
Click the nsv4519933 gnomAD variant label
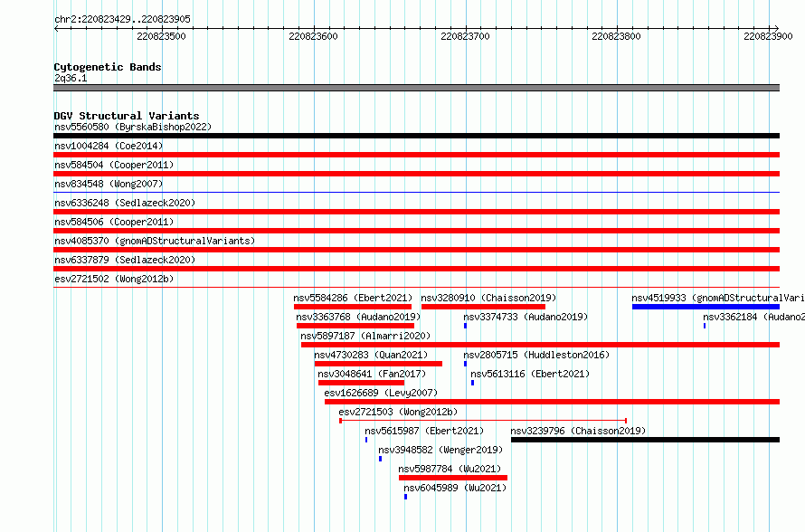(718, 298)
